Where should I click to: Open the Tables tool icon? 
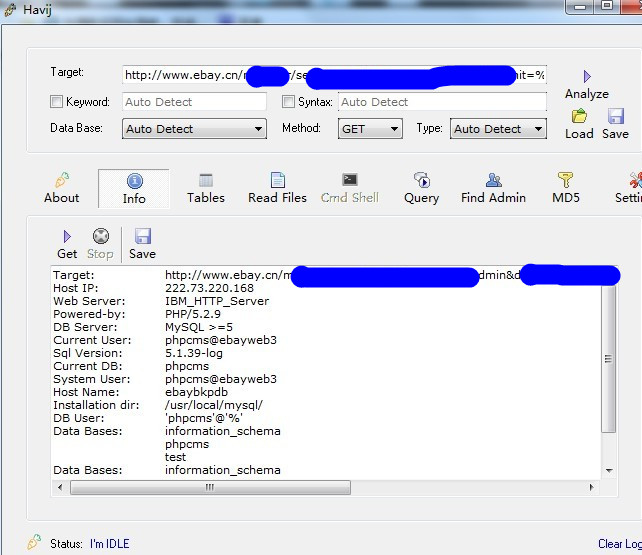pos(206,180)
